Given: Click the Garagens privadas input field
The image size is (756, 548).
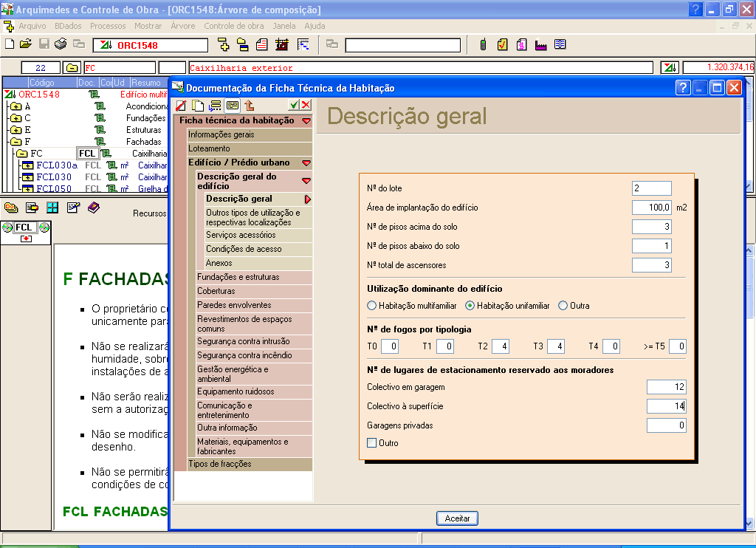Looking at the screenshot, I should (x=667, y=425).
